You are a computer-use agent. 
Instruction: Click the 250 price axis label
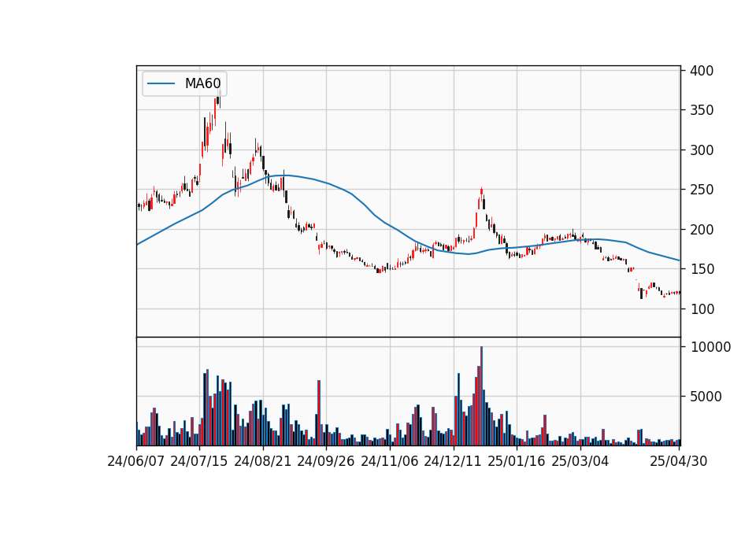pos(702,190)
